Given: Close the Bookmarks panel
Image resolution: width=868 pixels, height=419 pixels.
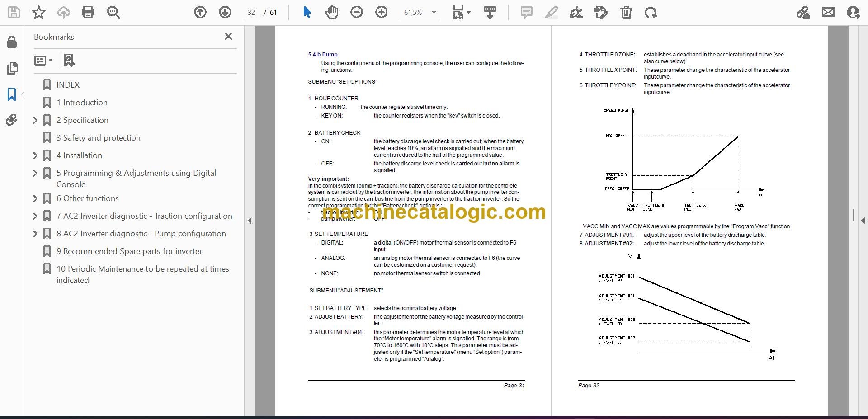Looking at the screenshot, I should 228,36.
